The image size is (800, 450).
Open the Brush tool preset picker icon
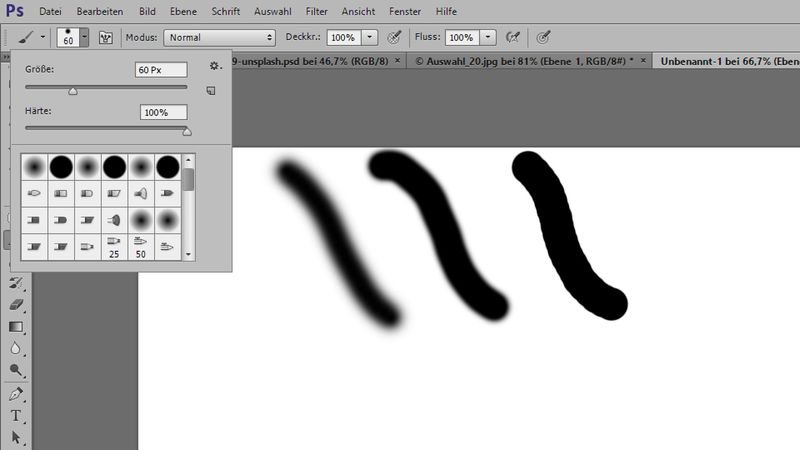click(26, 37)
